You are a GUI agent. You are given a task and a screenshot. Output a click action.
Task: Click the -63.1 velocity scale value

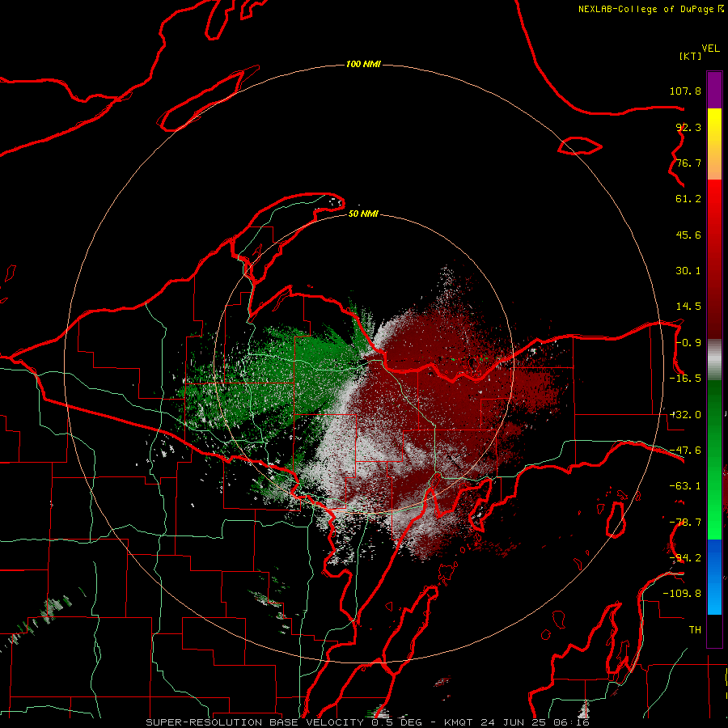pyautogui.click(x=685, y=486)
